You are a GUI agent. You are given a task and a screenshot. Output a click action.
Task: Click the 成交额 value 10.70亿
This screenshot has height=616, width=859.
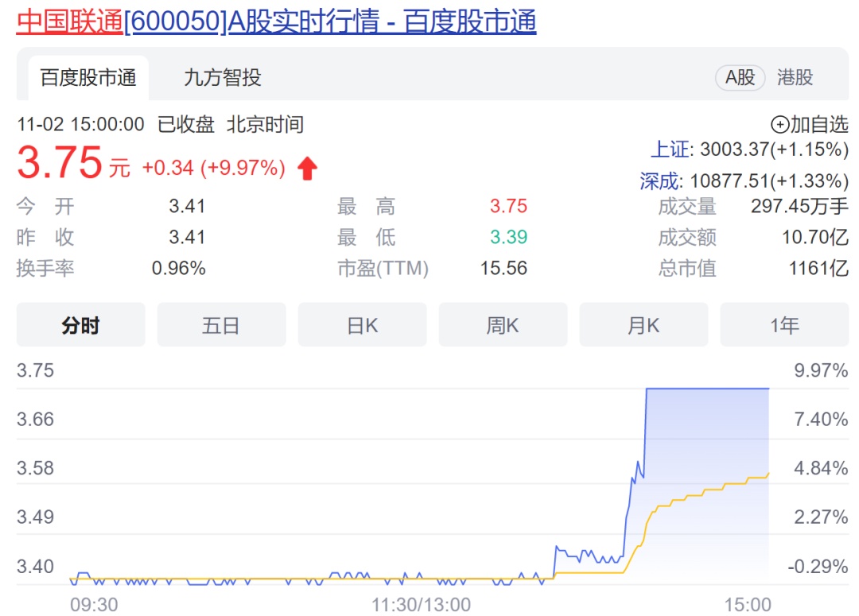click(x=815, y=238)
